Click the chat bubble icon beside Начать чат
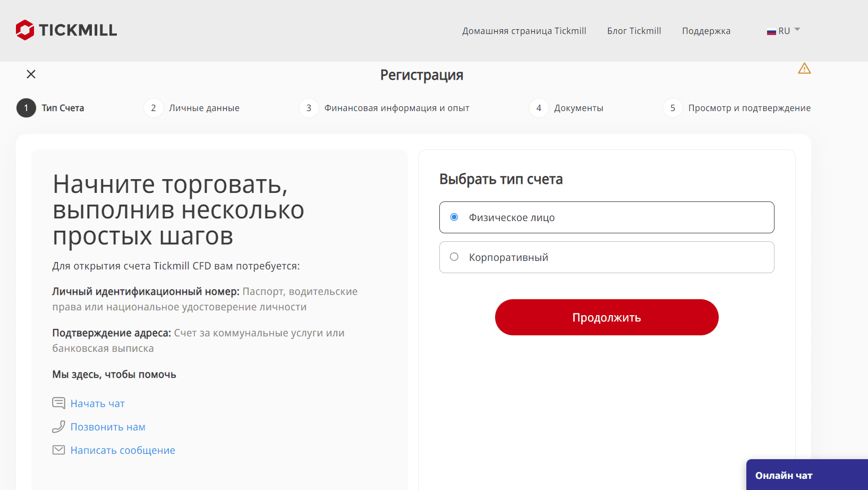 click(58, 403)
